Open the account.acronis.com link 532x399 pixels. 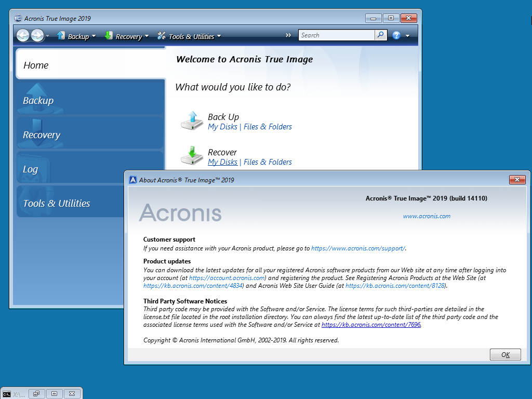click(227, 278)
